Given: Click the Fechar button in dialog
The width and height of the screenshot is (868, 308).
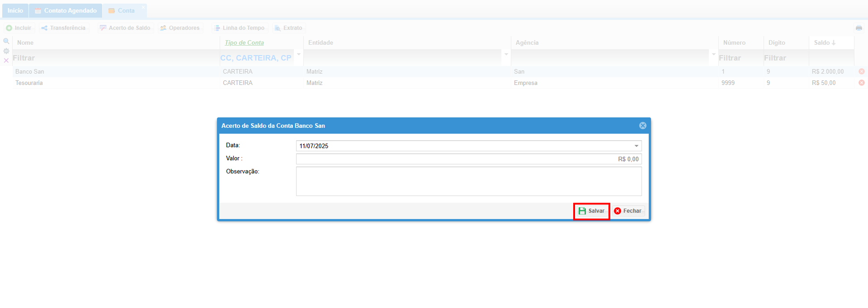Looking at the screenshot, I should (x=628, y=211).
